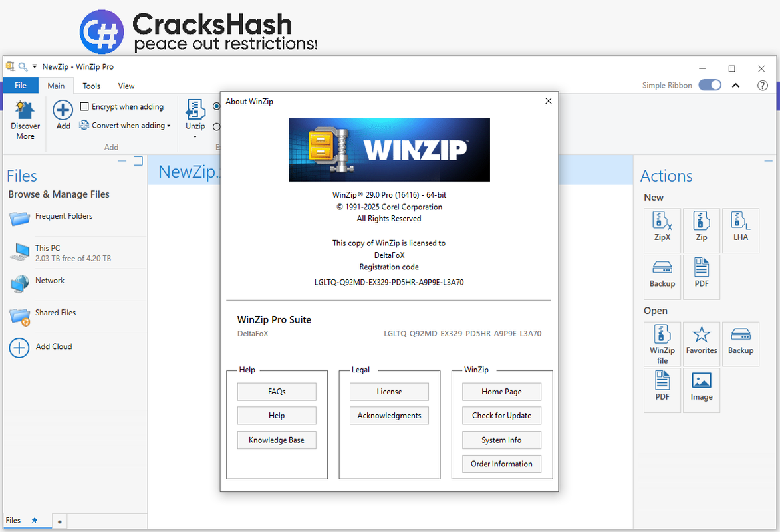
Task: Open Image from Actions pane
Action: tap(702, 390)
